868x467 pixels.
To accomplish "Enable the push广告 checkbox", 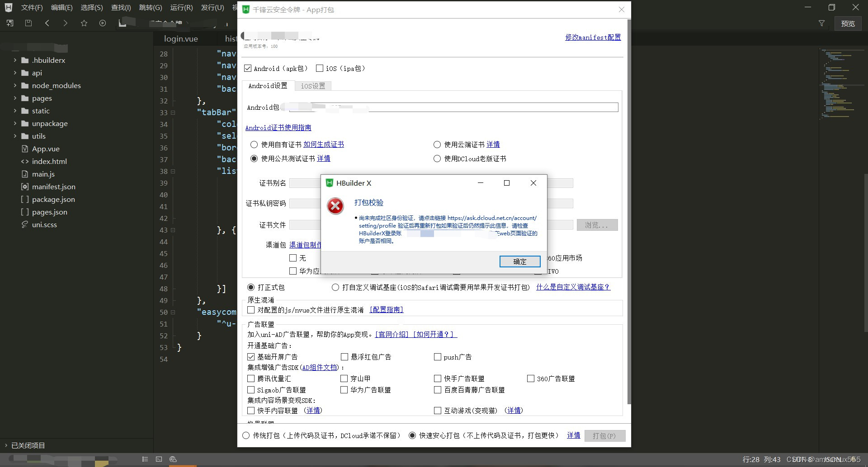I will pyautogui.click(x=437, y=356).
